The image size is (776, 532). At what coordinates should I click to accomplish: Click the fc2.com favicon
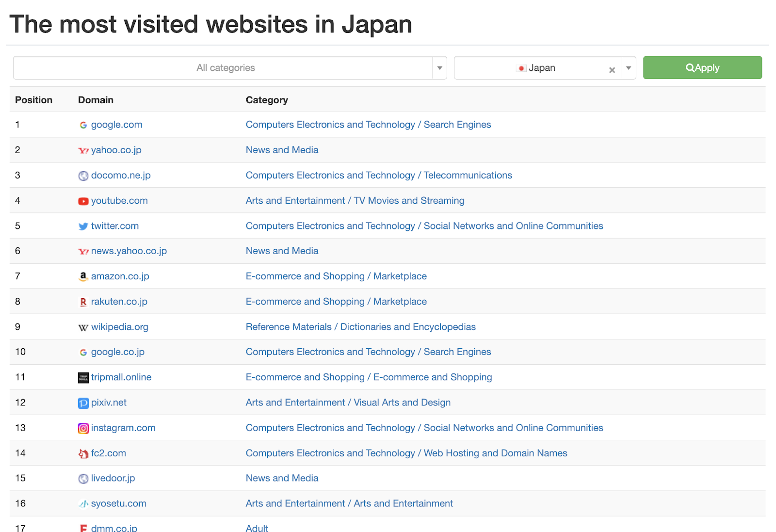83,453
